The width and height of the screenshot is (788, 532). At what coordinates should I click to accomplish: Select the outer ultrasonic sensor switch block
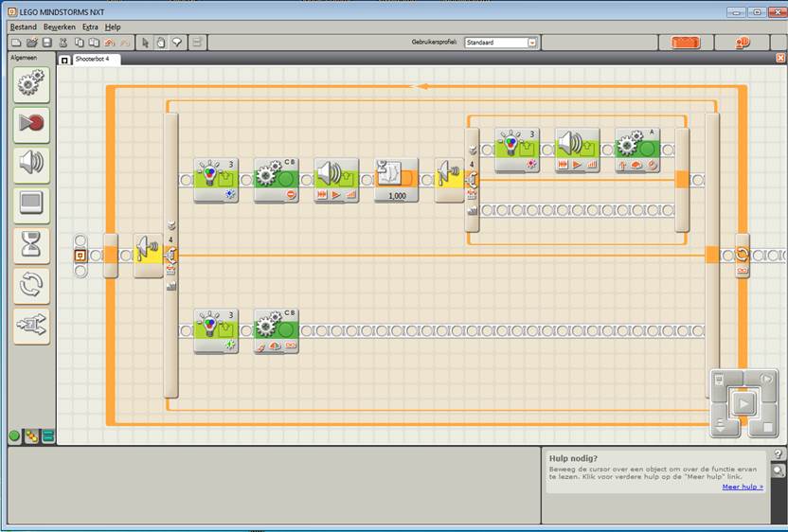[x=149, y=256]
